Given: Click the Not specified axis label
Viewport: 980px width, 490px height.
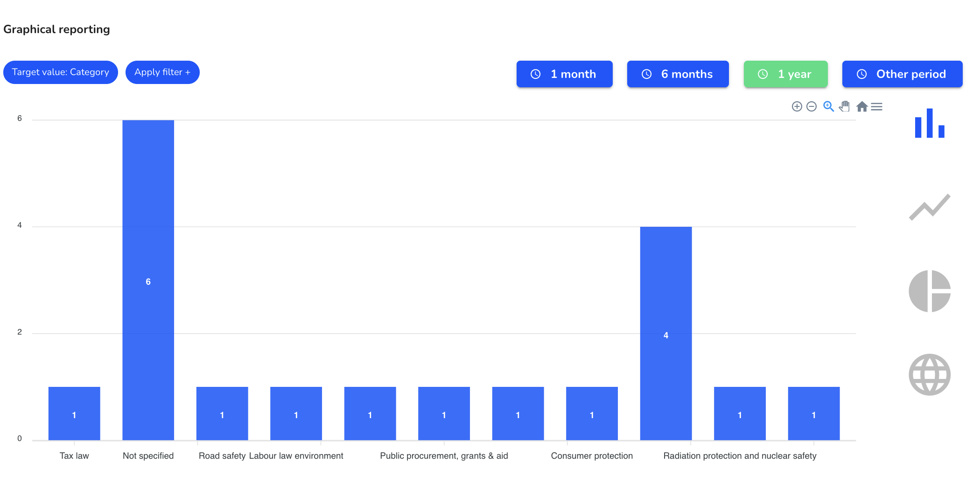Looking at the screenshot, I should tap(148, 456).
